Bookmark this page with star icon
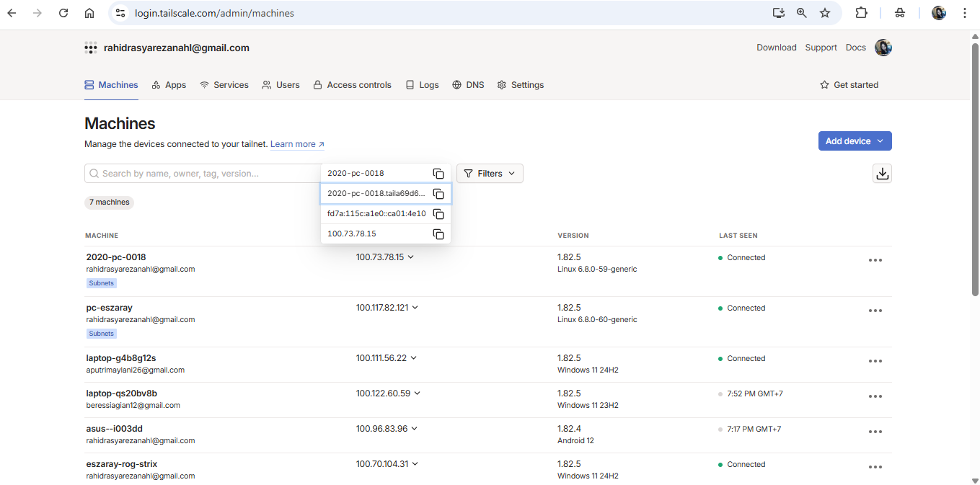The width and height of the screenshot is (980, 485). pos(825,13)
